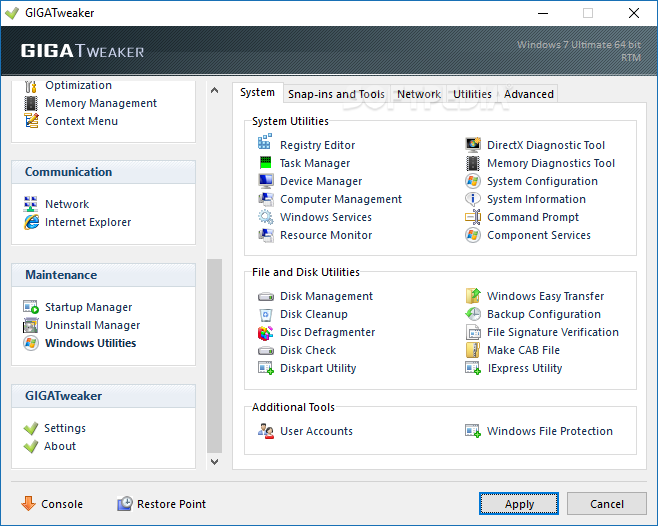This screenshot has width=658, height=526.
Task: Click the Task Manager icon
Action: click(265, 162)
